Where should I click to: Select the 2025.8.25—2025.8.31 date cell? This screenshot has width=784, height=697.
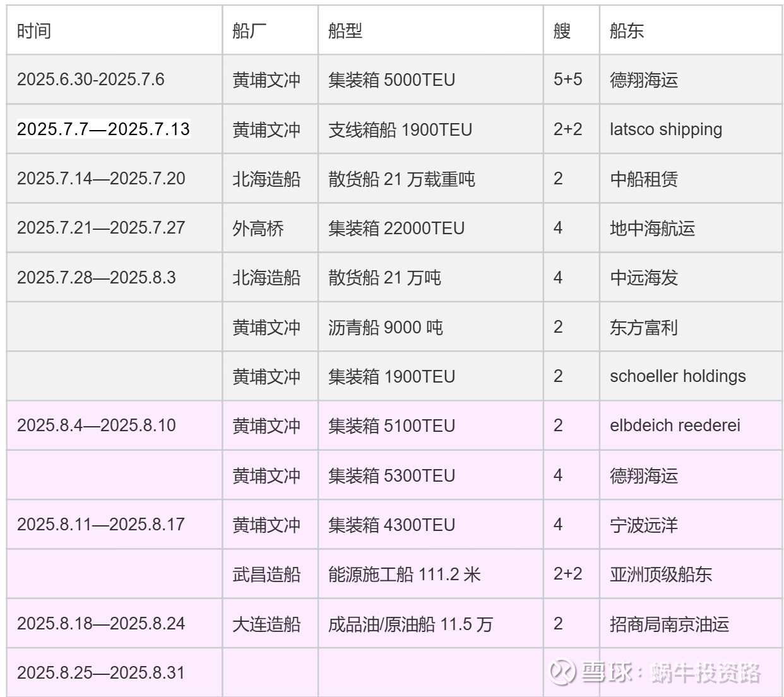pos(101,673)
